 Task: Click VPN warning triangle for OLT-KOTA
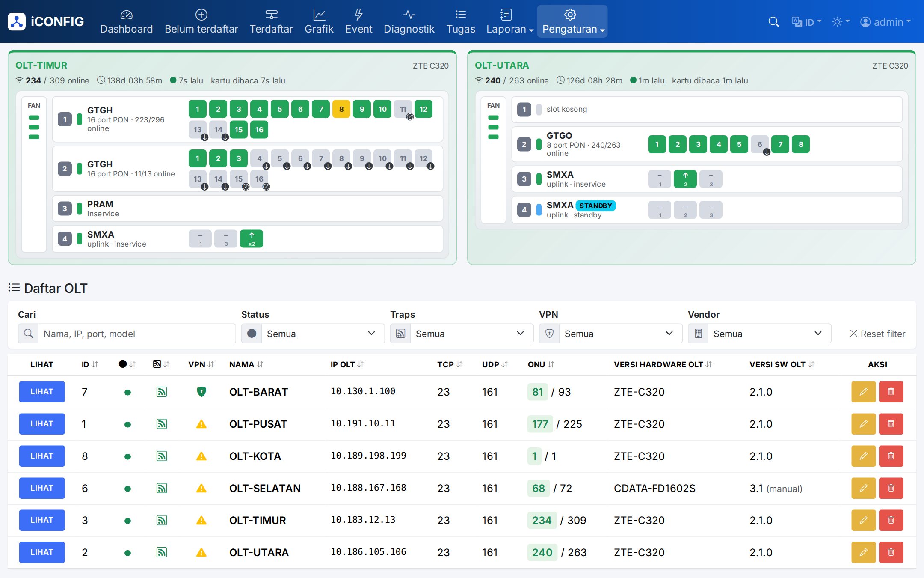pyautogui.click(x=201, y=456)
